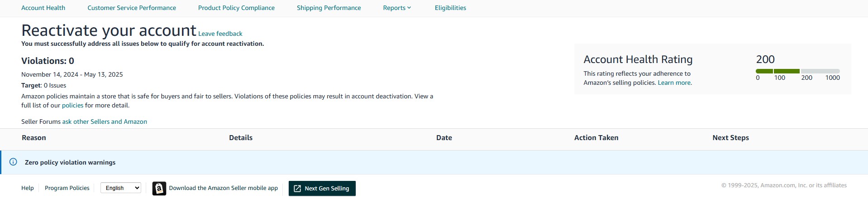
Task: Open the Help link in footer
Action: click(28, 188)
